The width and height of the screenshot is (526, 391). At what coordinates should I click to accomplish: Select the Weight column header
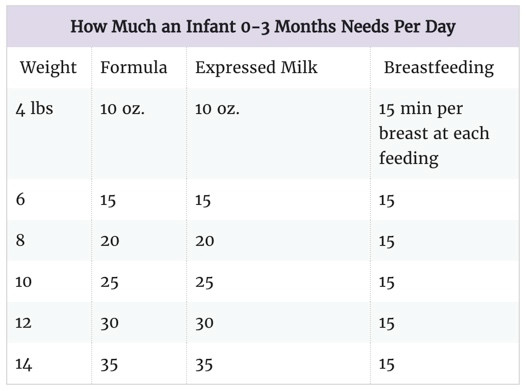tap(48, 68)
